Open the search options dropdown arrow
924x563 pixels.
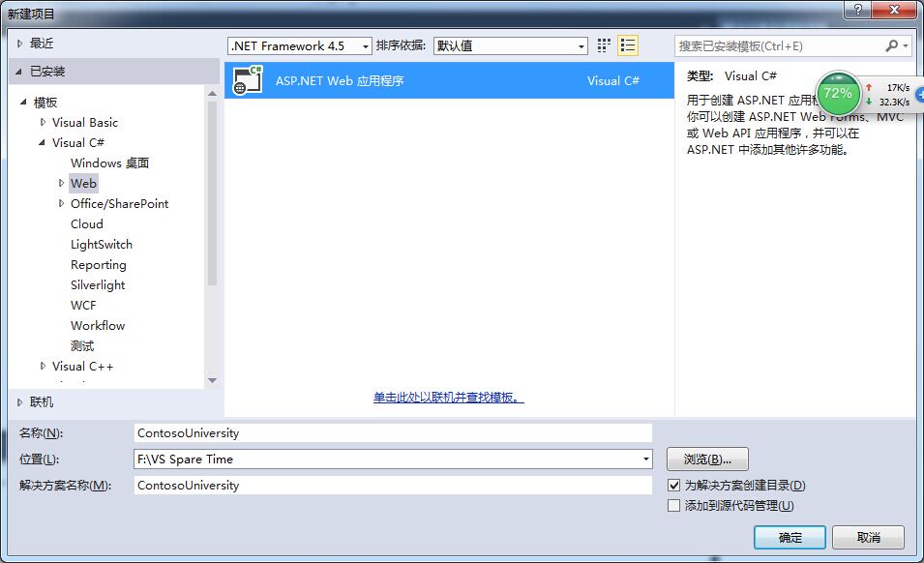click(906, 45)
